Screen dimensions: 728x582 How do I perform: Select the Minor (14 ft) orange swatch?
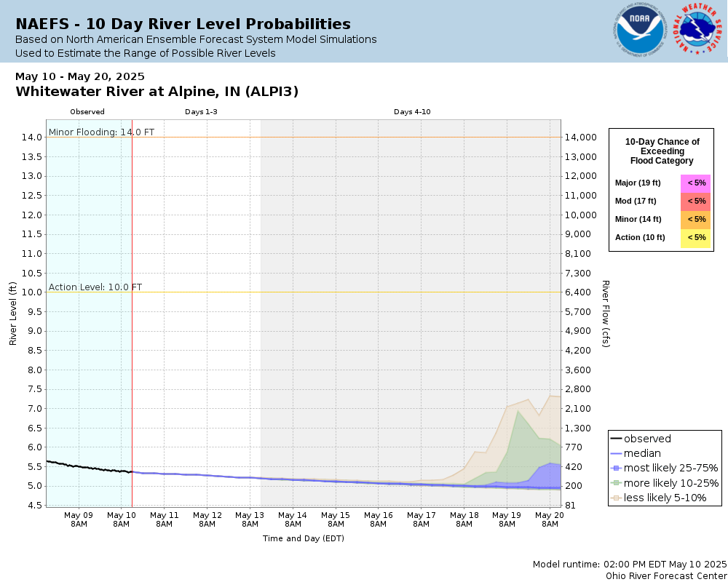(x=695, y=220)
